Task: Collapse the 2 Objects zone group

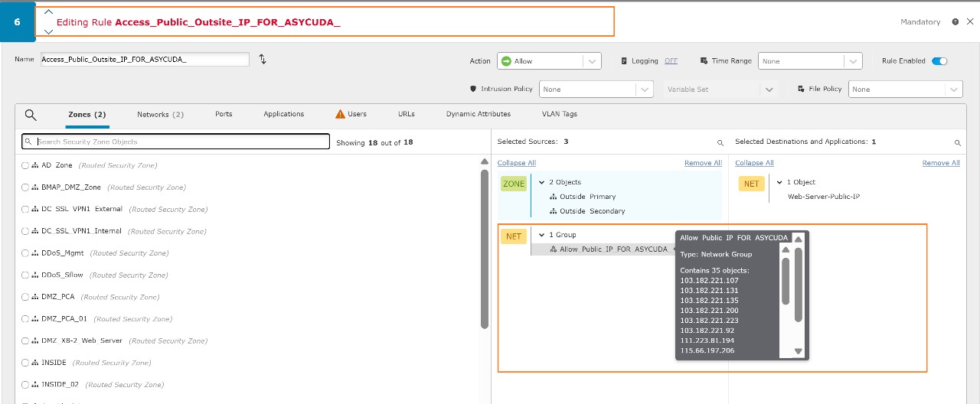Action: pos(541,183)
